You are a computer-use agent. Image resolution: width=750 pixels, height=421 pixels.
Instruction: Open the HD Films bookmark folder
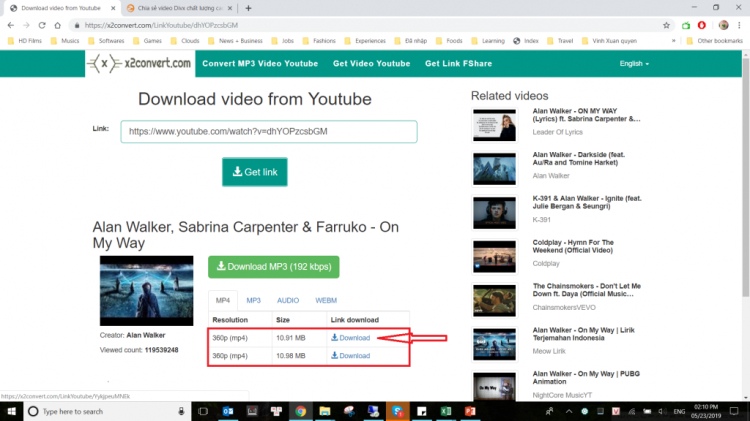(x=25, y=41)
